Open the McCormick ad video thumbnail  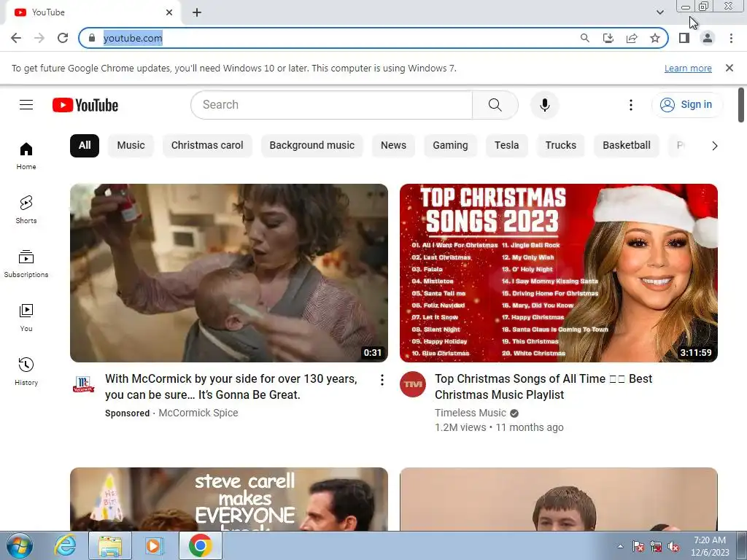228,273
